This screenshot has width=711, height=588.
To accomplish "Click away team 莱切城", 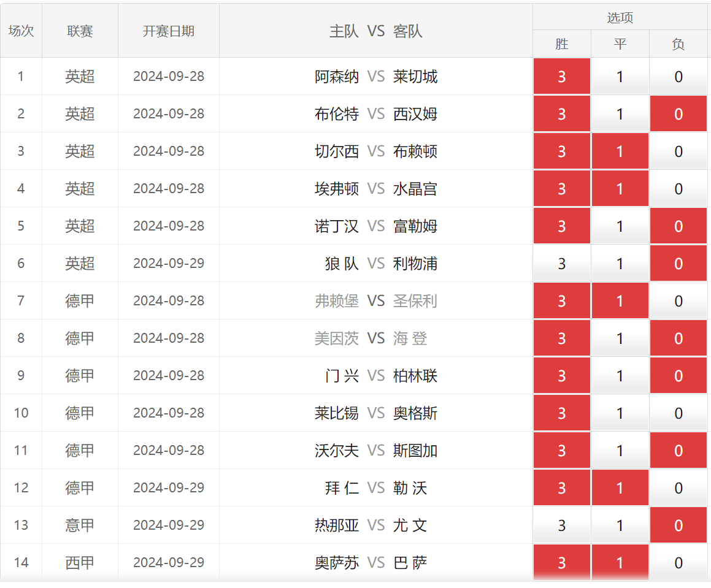I will [415, 76].
